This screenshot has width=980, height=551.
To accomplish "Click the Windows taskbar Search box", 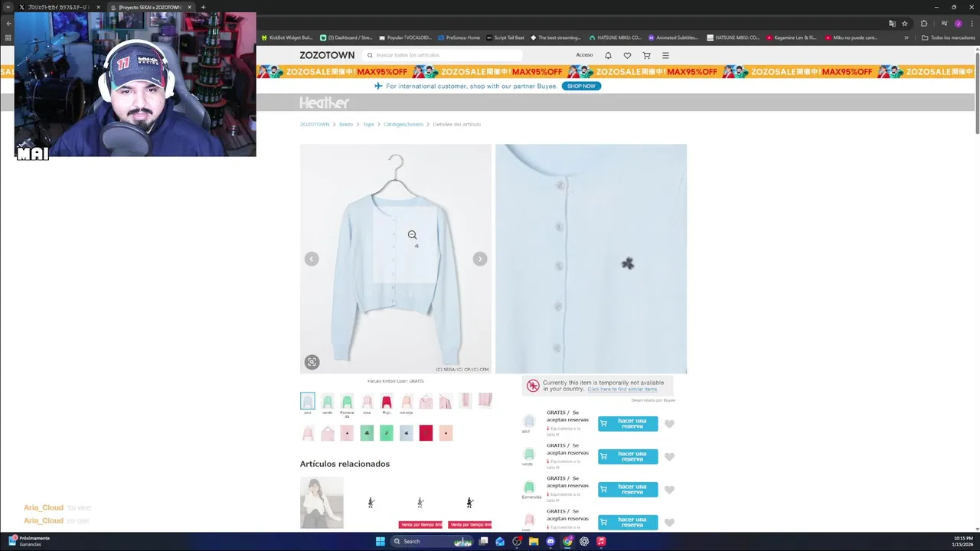I will pyautogui.click(x=433, y=541).
